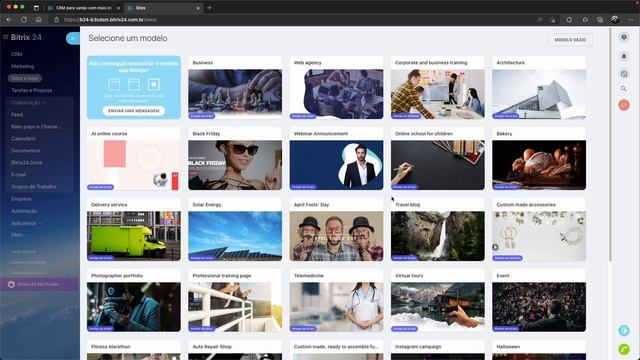Screen dimensions: 640x360
Task: Toggle the Bitrix24 hamburger menu icon
Action: pos(5,37)
